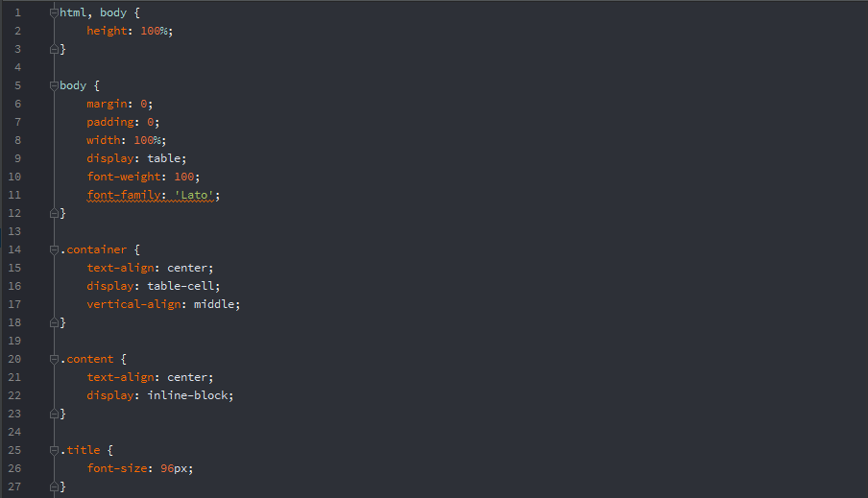The image size is (868, 498).
Task: Click the fold end marker on line 23
Action: [x=55, y=414]
